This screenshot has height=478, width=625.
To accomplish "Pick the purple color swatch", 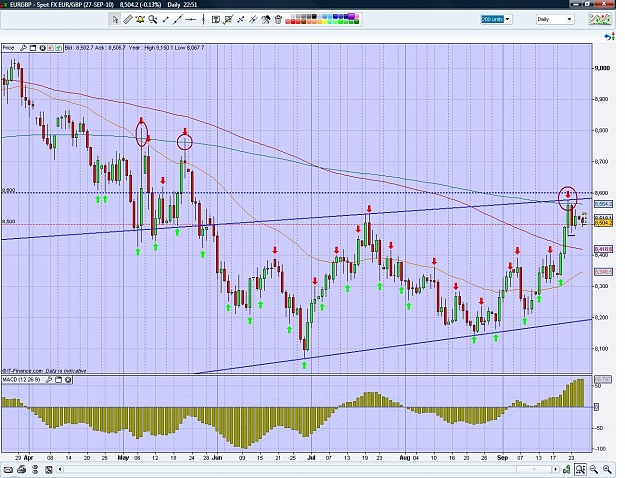I will [x=351, y=16].
